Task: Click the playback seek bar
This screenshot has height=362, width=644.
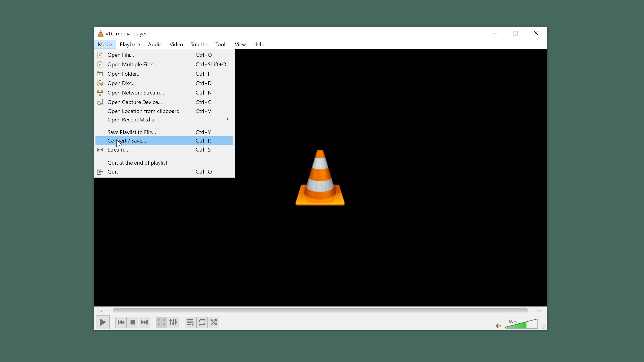Action: click(320, 310)
